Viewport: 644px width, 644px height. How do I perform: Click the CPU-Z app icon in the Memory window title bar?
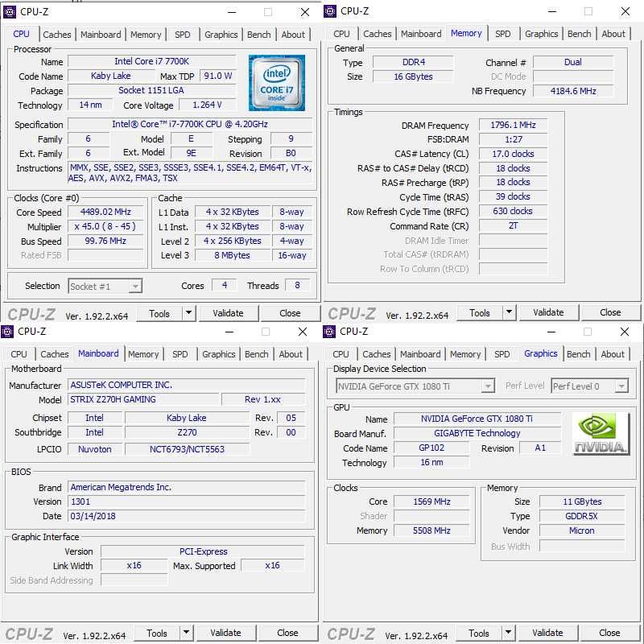[x=330, y=11]
